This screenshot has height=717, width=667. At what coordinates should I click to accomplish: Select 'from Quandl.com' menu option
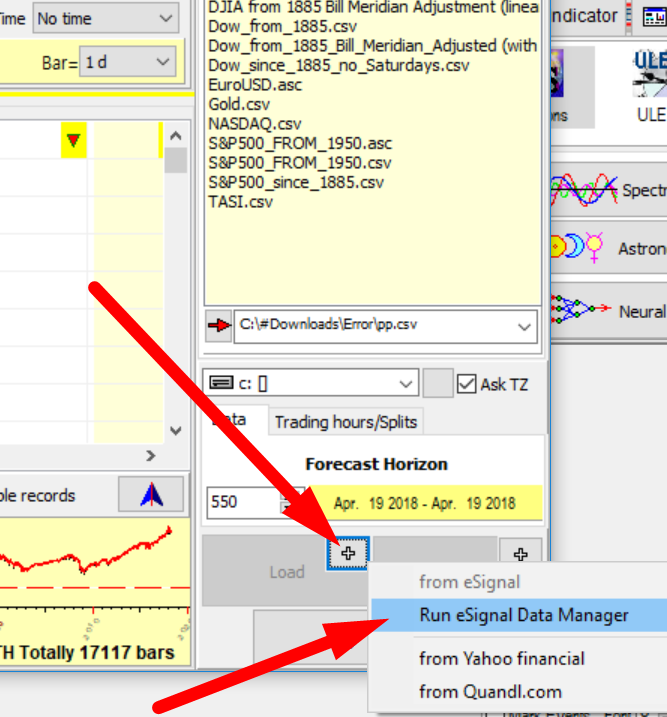490,691
